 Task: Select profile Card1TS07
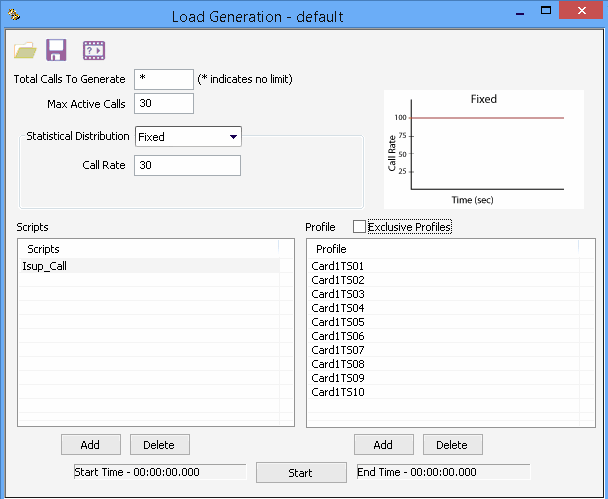[445, 350]
